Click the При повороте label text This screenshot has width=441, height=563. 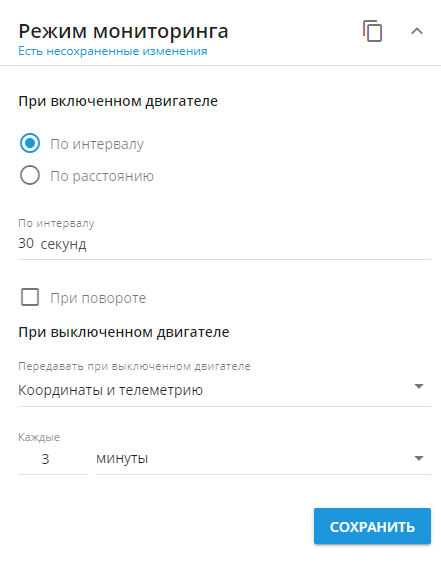(98, 298)
